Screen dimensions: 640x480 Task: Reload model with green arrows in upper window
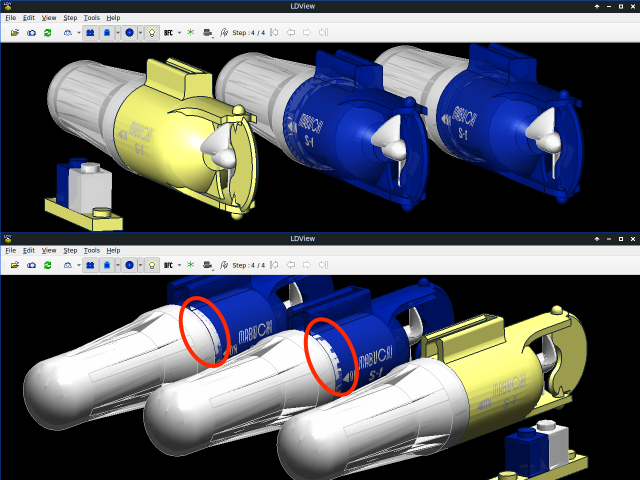point(47,32)
